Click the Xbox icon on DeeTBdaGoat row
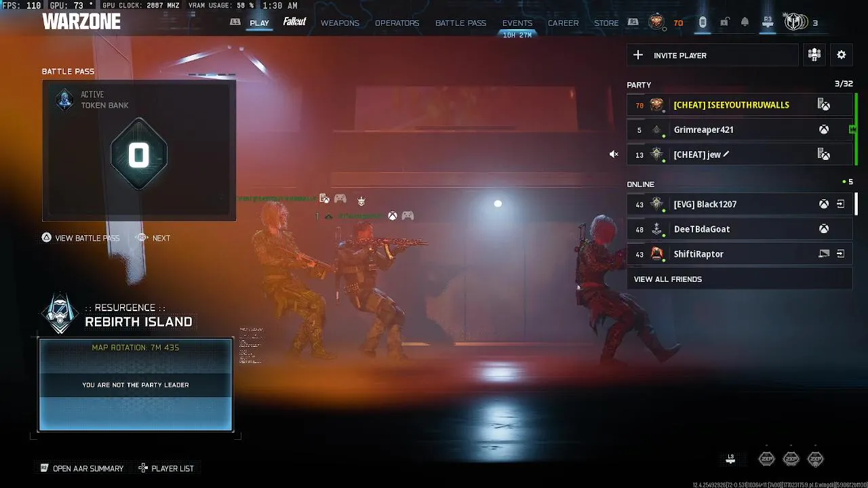Image resolution: width=868 pixels, height=488 pixels. click(823, 229)
